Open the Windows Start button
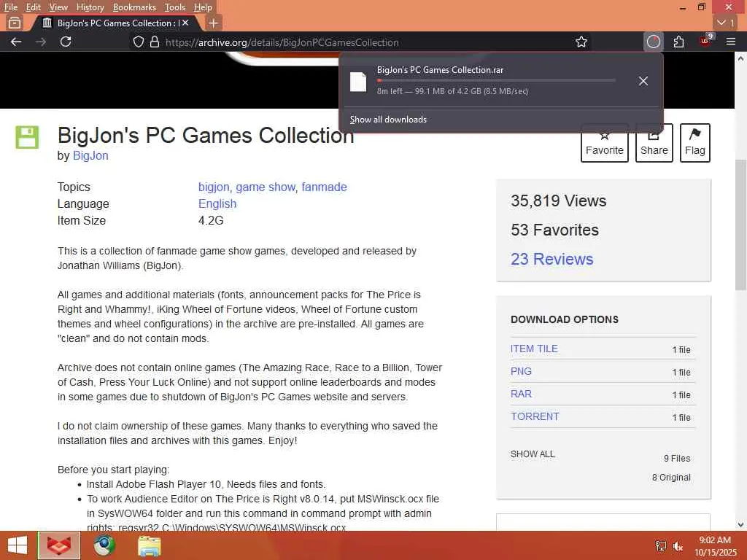Viewport: 747px width, 560px height. point(18,545)
